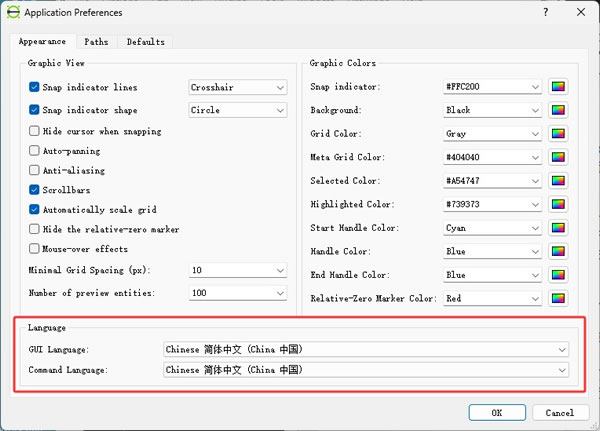This screenshot has height=431, width=600.
Task: Switch to the Appearance tab
Action: click(42, 41)
